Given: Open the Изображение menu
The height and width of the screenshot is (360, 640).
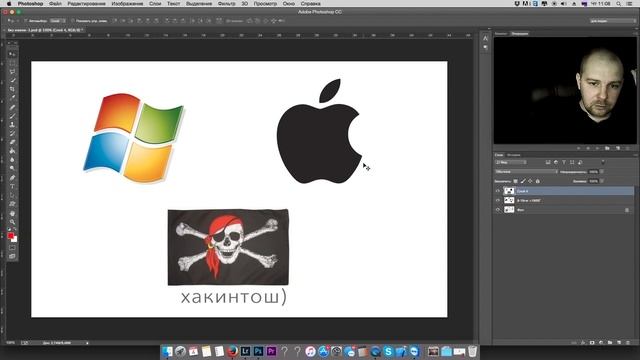Looking at the screenshot, I should click(x=127, y=4).
